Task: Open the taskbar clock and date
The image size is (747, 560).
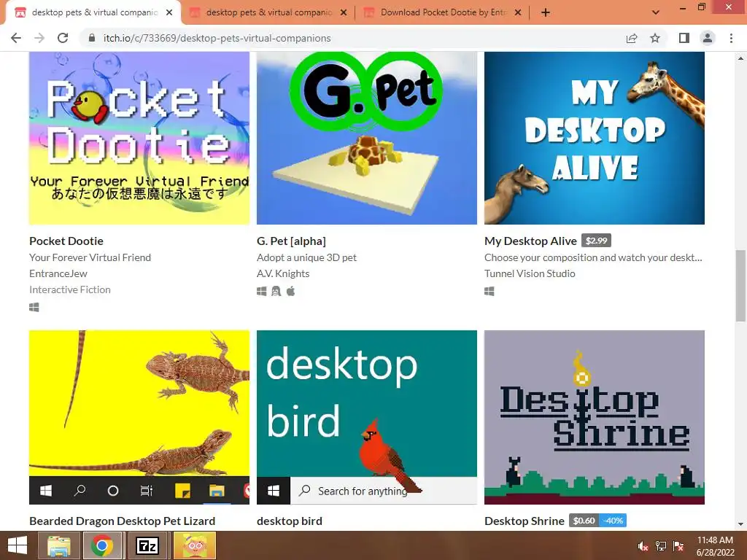Action: [x=715, y=546]
